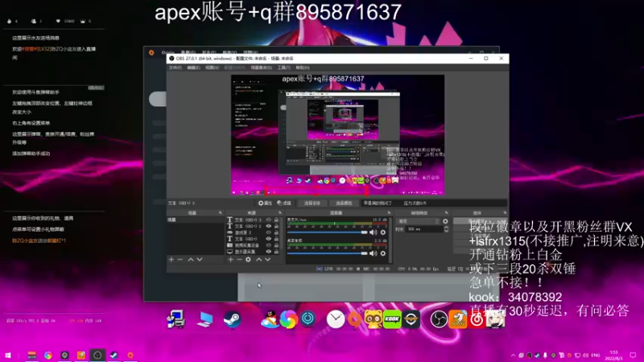Toggle lock on display capture source
Screen dimensions: 644x362
pos(276,252)
